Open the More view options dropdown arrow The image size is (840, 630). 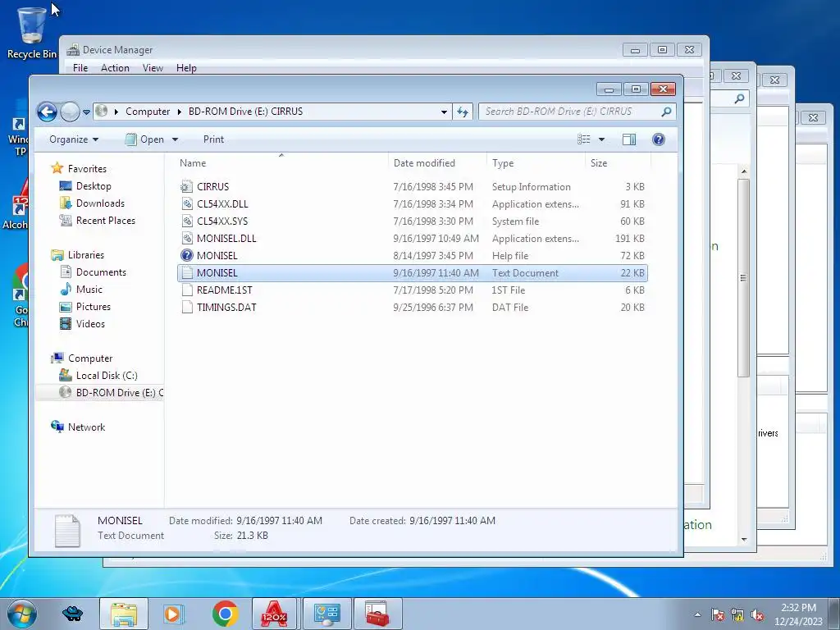tap(601, 139)
